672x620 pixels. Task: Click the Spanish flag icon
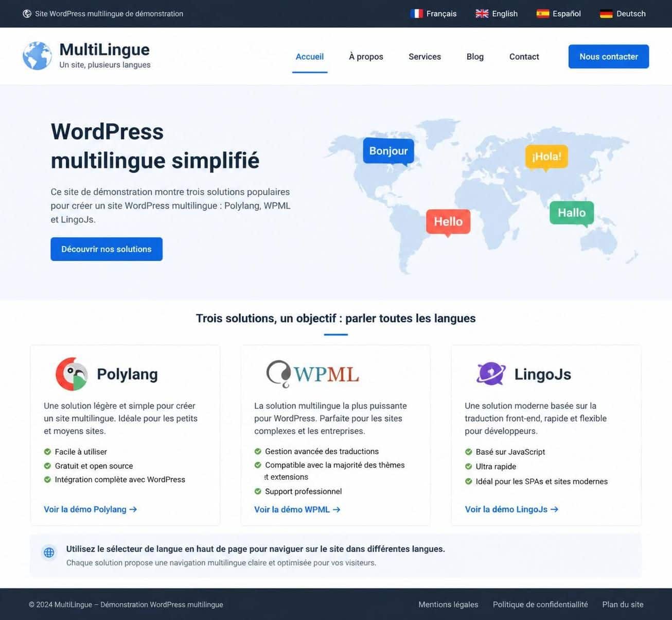click(x=543, y=13)
